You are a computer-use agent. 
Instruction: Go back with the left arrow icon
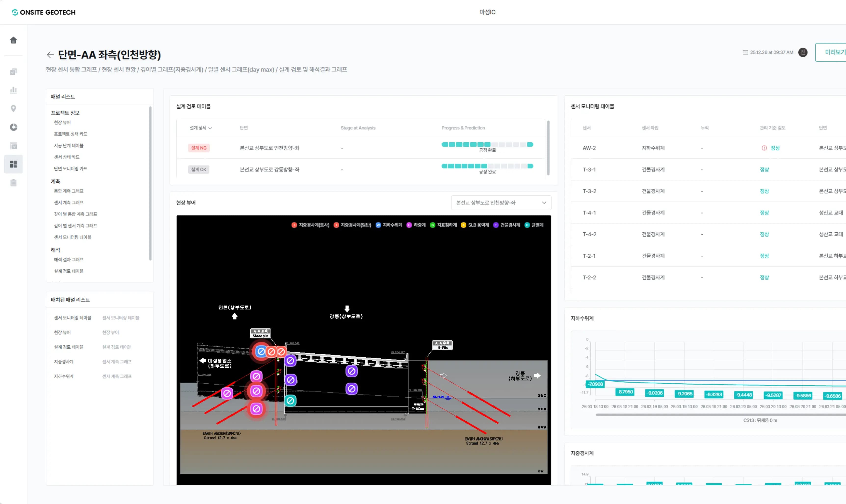[x=50, y=54]
